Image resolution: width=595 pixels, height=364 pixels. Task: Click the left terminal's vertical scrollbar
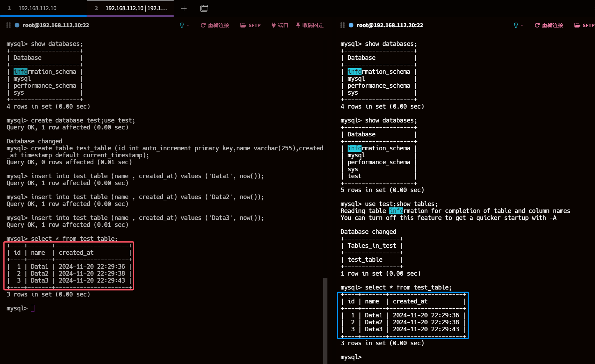[325, 320]
